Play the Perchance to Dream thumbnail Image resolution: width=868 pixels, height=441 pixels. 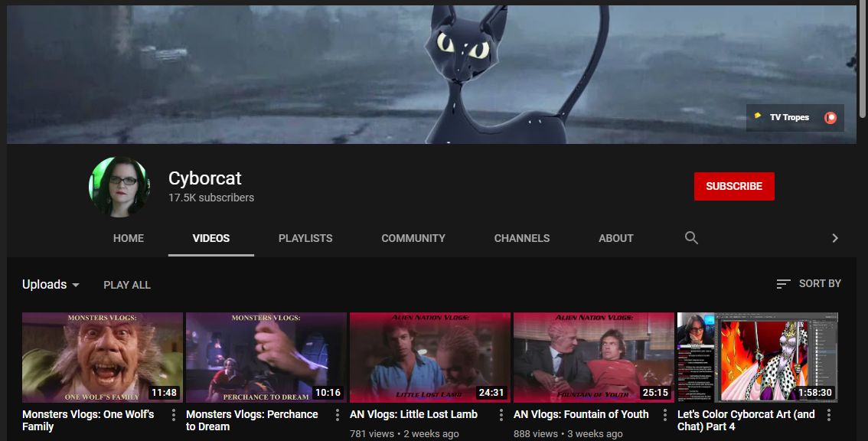pyautogui.click(x=266, y=358)
